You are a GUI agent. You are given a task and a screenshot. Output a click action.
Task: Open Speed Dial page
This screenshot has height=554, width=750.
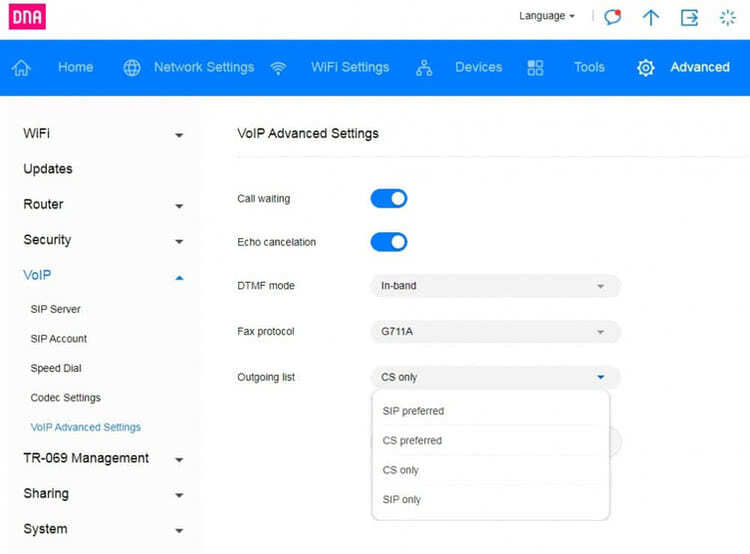click(x=56, y=368)
